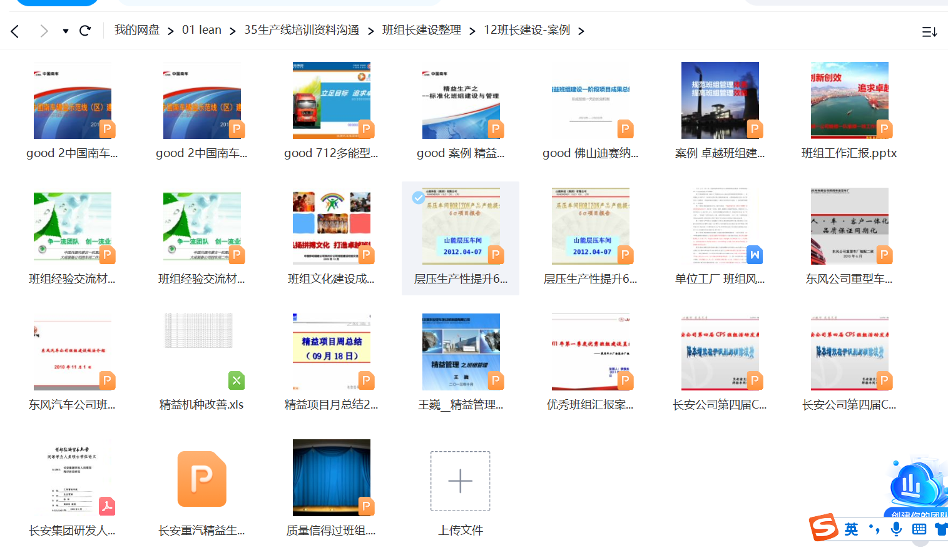Select the 质量信得过班组 curtain thumbnail
This screenshot has width=948, height=560.
click(331, 477)
